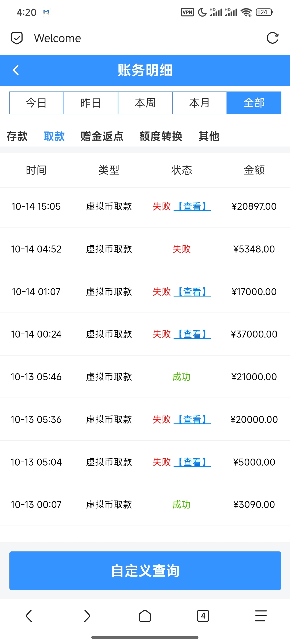Image resolution: width=290 pixels, height=644 pixels.
Task: Open the browser hamburger menu
Action: (261, 616)
